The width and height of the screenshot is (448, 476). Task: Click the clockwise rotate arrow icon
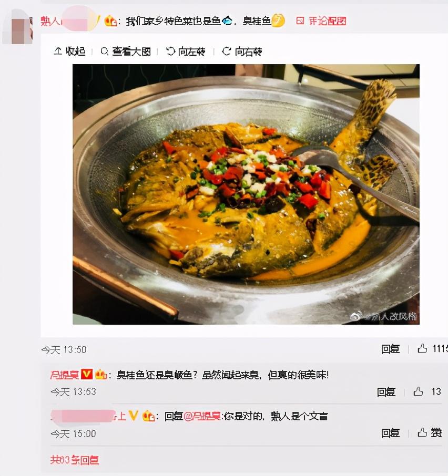(227, 51)
